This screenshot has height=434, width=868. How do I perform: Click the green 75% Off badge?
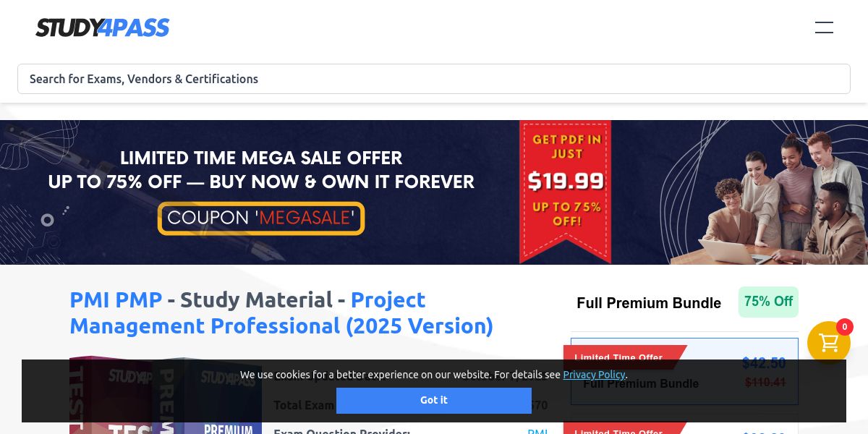point(768,302)
